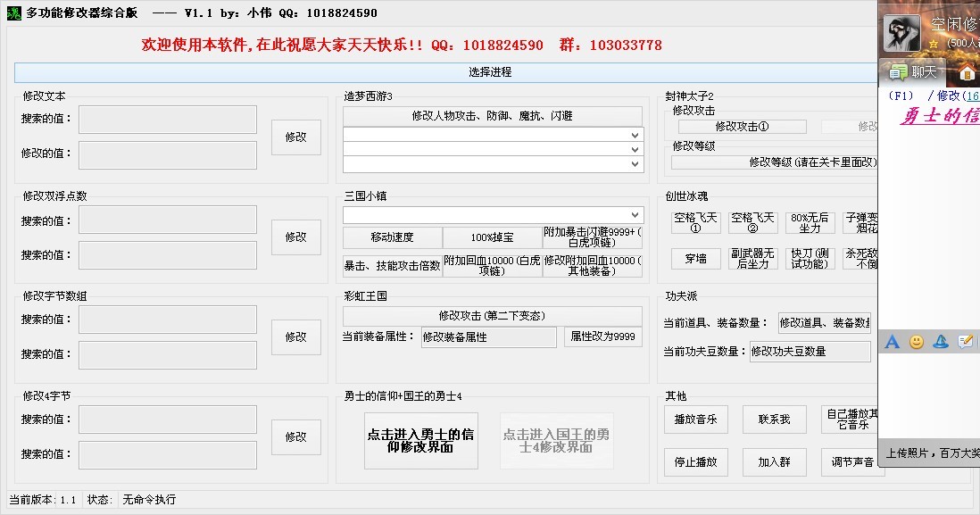Open the QQ group avatar picture

tap(901, 33)
